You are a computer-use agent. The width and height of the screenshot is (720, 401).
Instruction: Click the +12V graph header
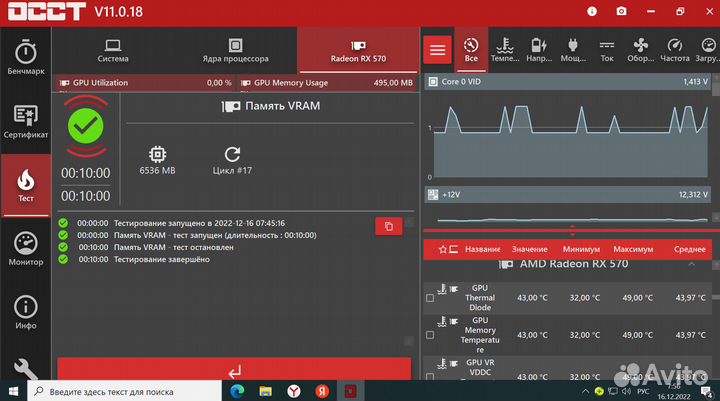568,195
